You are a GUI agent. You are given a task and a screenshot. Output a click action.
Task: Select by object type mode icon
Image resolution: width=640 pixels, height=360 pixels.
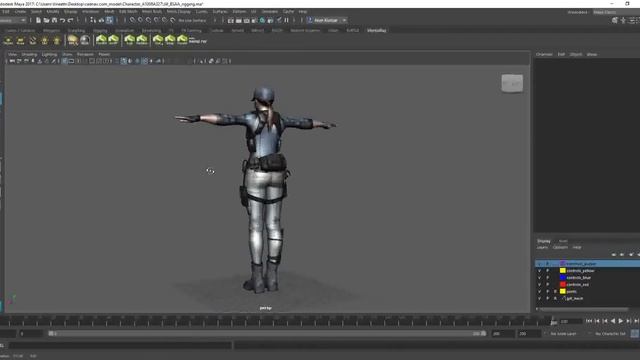tap(101, 20)
